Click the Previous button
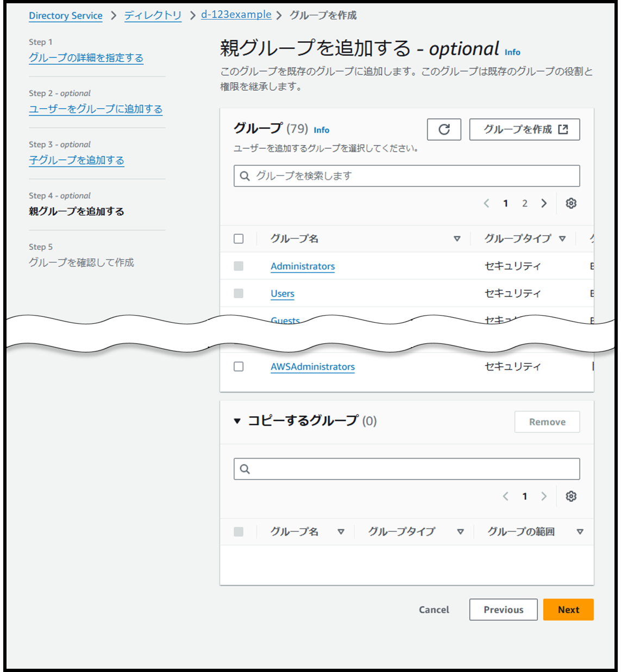The width and height of the screenshot is (621, 672). pyautogui.click(x=504, y=610)
